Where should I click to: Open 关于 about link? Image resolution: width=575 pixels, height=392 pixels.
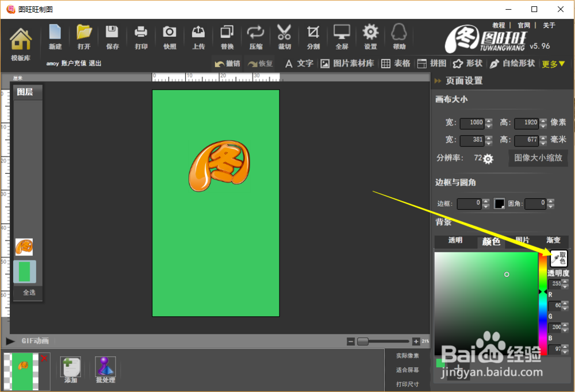549,25
